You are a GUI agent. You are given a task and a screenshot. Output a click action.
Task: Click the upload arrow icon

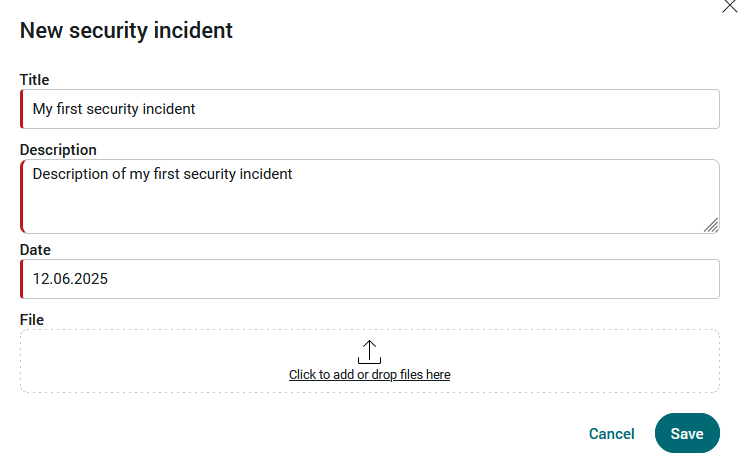click(x=369, y=352)
